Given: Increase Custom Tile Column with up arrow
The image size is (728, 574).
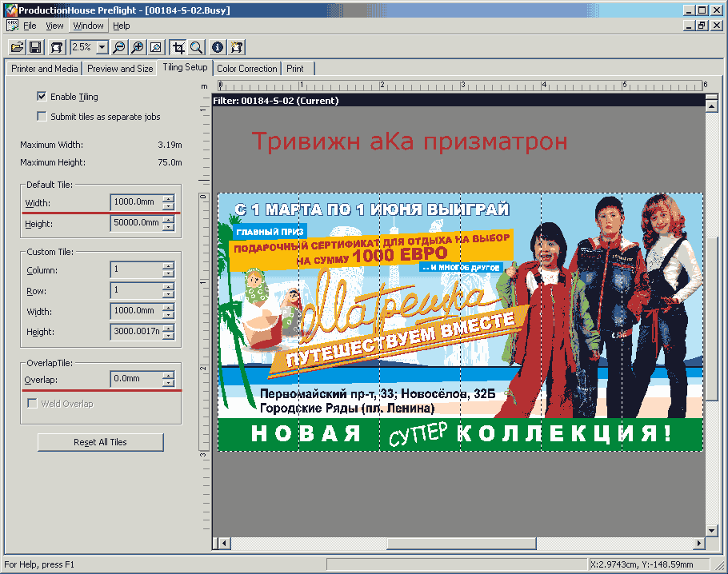Looking at the screenshot, I should pyautogui.click(x=169, y=265).
